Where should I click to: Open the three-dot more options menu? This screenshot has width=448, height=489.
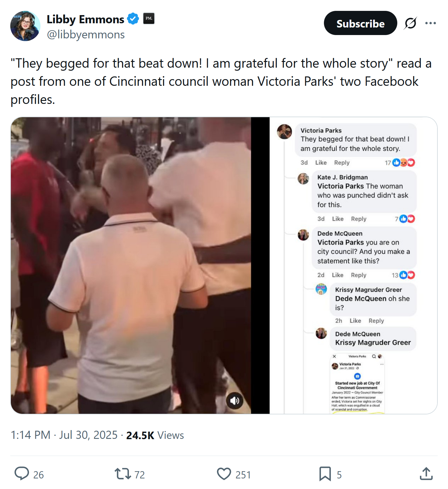pos(430,23)
